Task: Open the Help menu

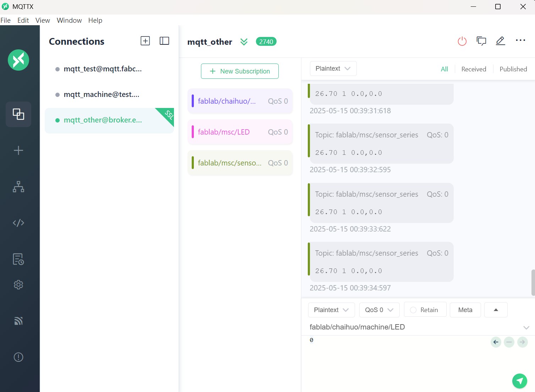Action: (95, 20)
